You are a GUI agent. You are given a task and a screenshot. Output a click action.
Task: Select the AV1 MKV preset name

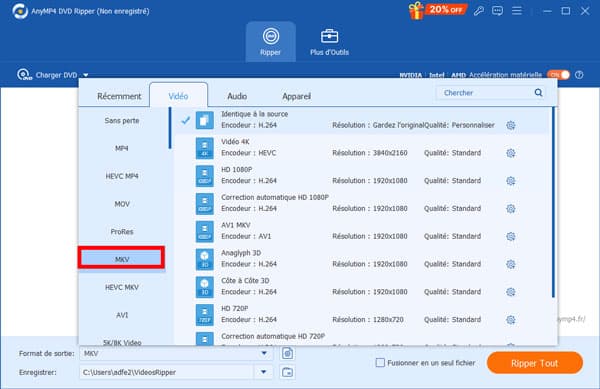[236, 225]
